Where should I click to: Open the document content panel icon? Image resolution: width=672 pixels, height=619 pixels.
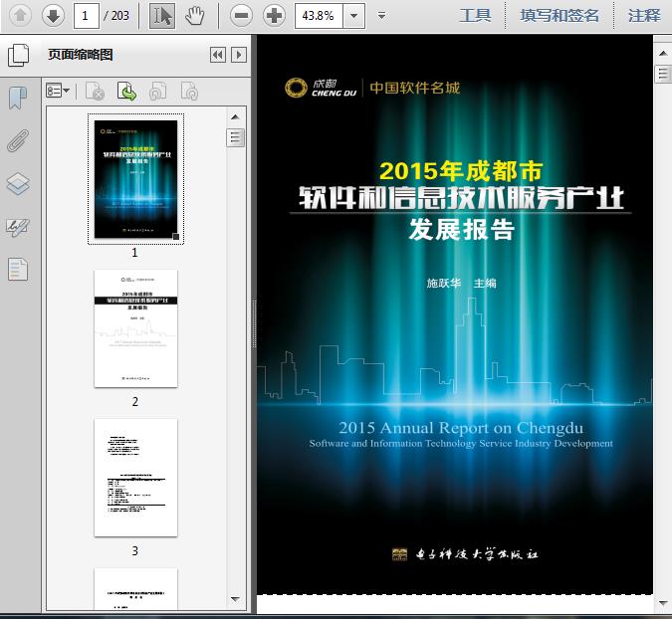point(18,270)
